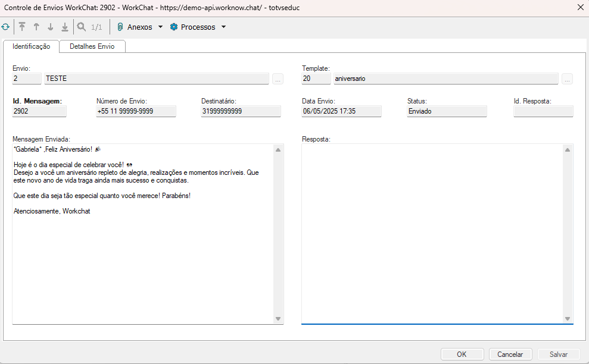The height and width of the screenshot is (364, 589).
Task: Expand the Processos dropdown arrow
Action: point(223,27)
